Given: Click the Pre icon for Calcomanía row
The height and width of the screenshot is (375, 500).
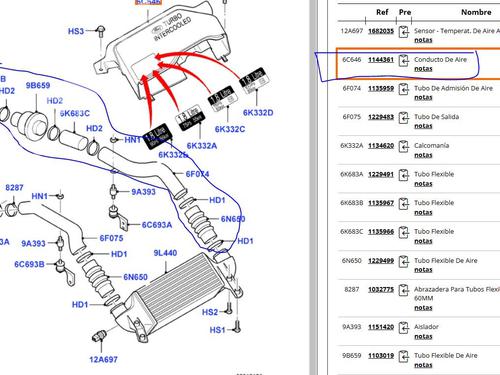Looking at the screenshot, I should tap(404, 147).
